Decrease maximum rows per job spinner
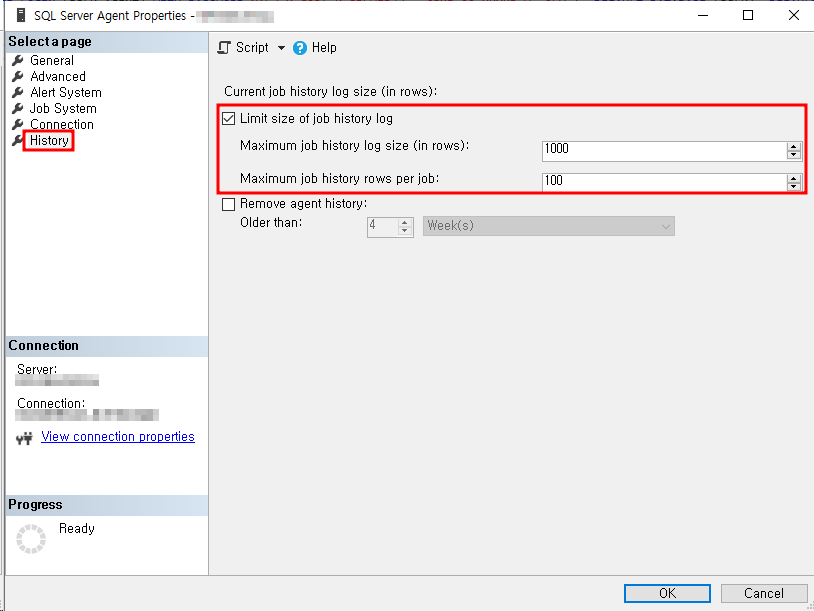This screenshot has width=814, height=611. pos(793,186)
